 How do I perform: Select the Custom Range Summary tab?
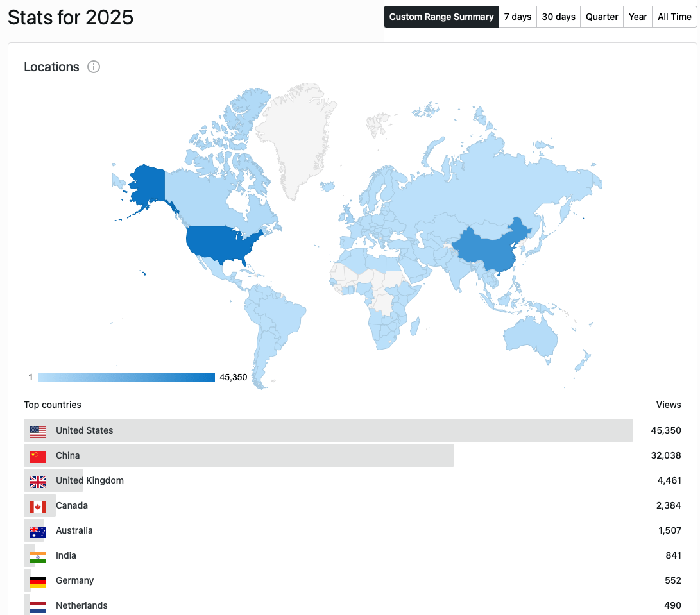(441, 17)
